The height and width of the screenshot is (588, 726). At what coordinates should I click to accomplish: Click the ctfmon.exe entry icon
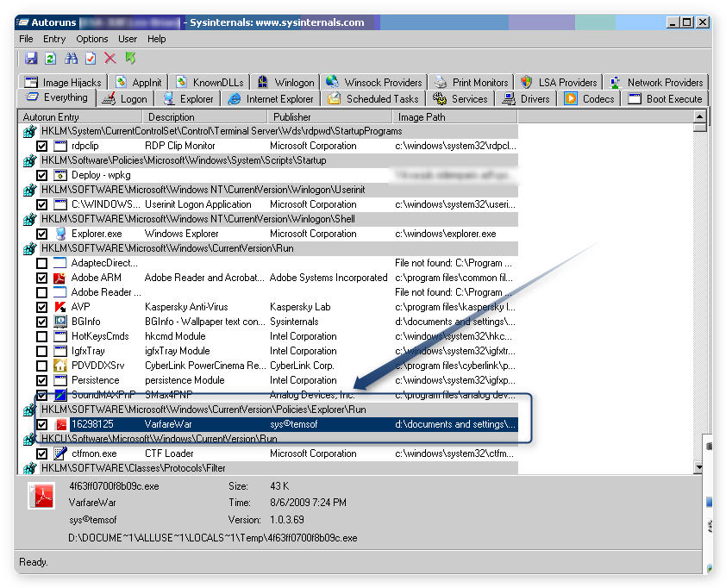click(x=59, y=454)
